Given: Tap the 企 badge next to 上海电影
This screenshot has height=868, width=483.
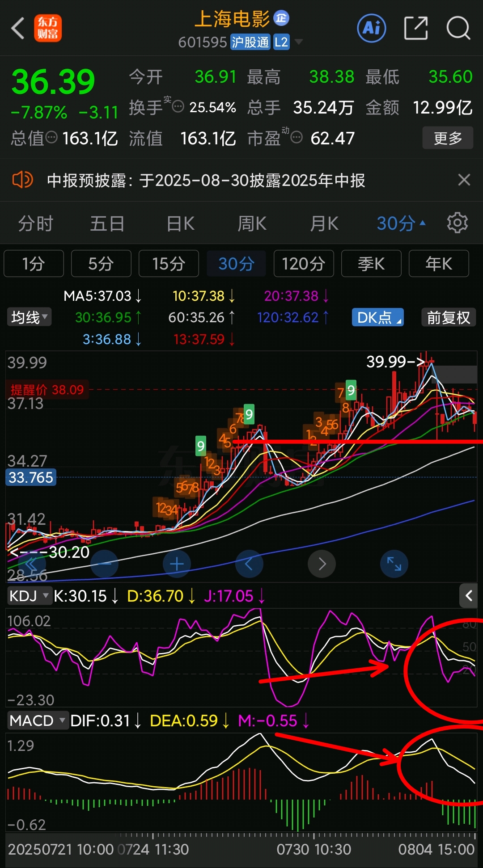Looking at the screenshot, I should 281,18.
